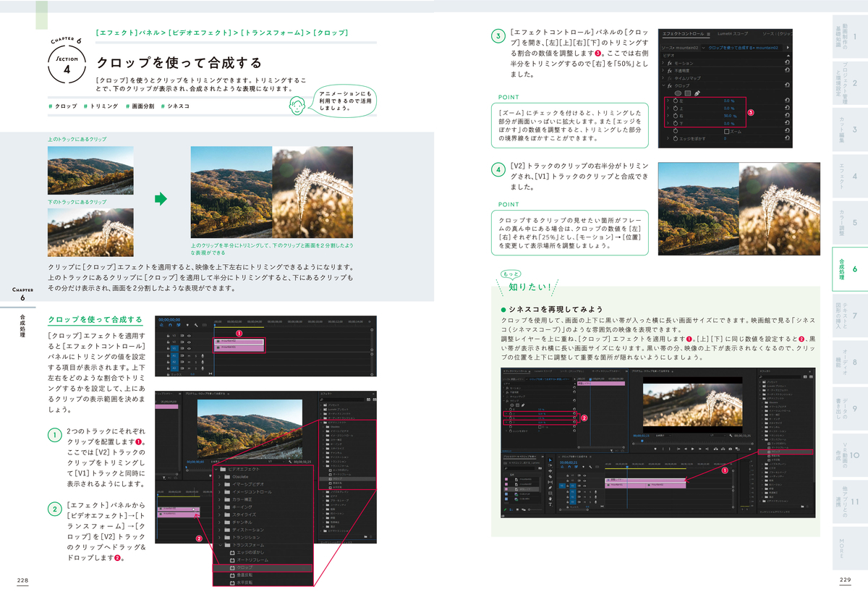Lock the V2 track in the timeline

169,342
